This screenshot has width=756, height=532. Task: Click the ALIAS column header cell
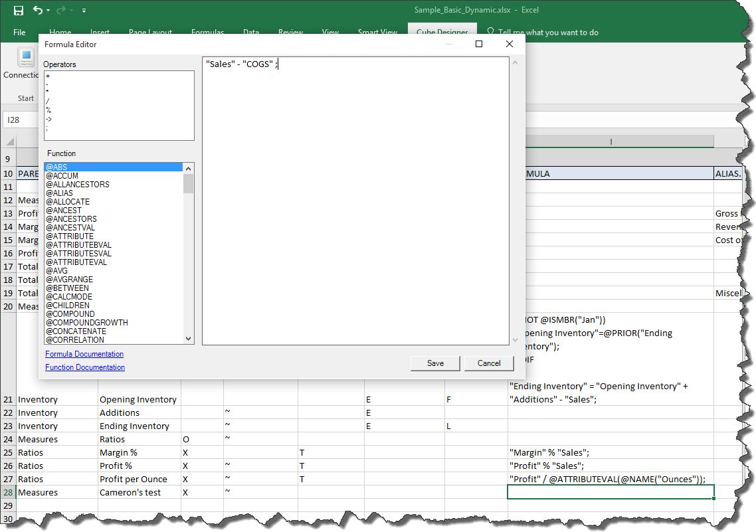[x=728, y=173]
